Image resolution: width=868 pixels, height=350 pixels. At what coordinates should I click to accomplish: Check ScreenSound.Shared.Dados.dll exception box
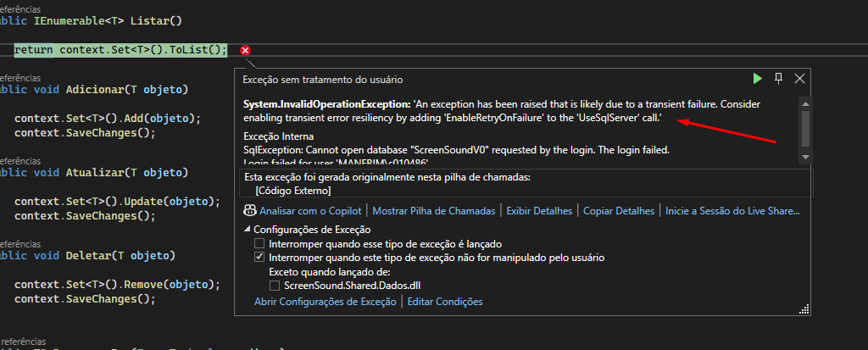point(275,286)
